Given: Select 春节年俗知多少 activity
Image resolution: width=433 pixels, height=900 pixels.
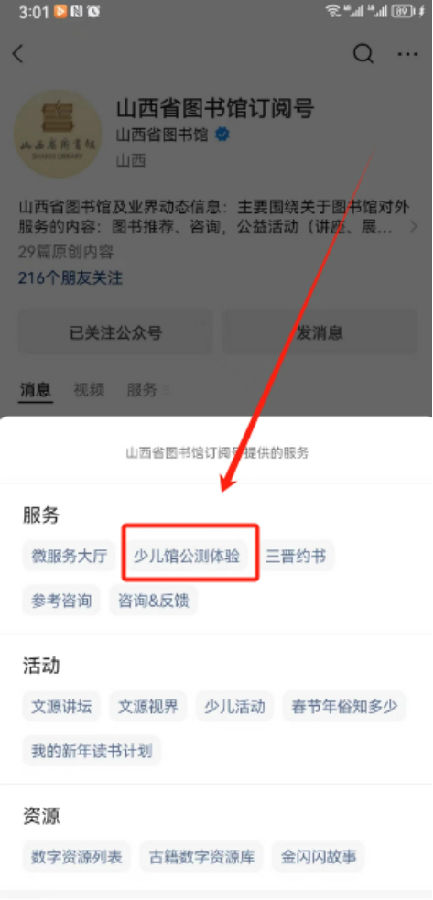Looking at the screenshot, I should click(344, 707).
